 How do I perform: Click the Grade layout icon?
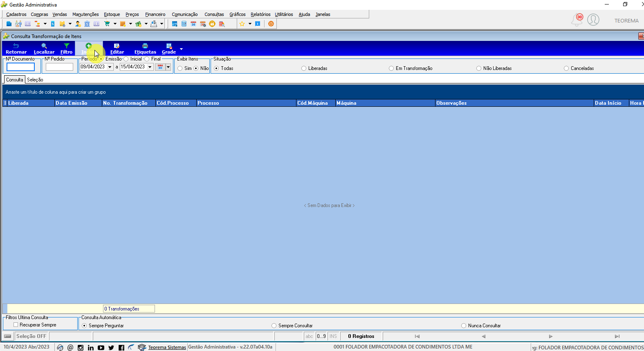pos(169,48)
